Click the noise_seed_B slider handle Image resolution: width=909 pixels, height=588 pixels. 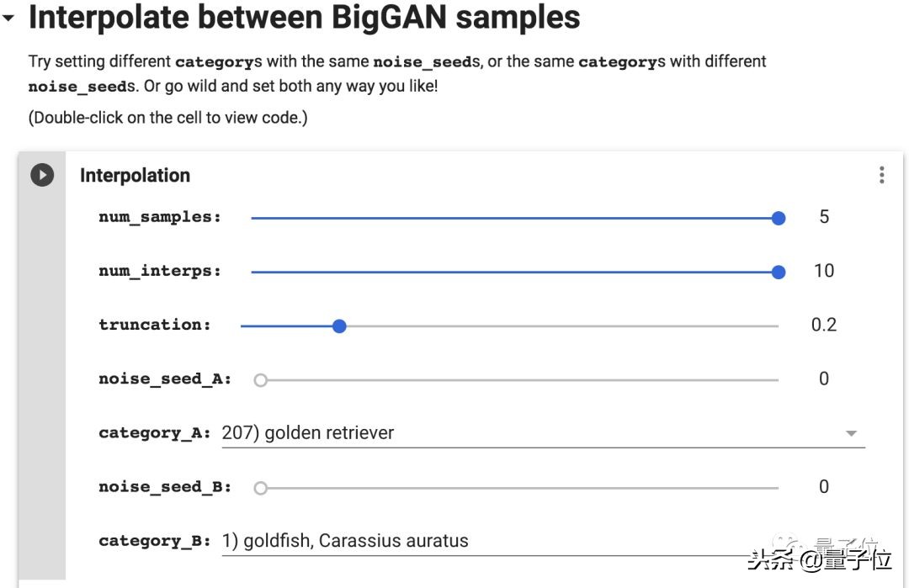pos(261,488)
